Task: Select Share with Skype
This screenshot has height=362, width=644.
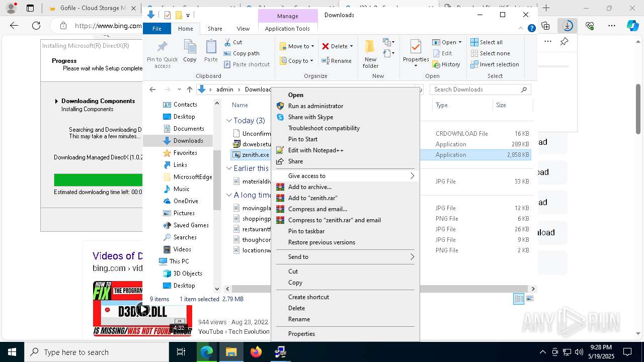Action: point(310,117)
